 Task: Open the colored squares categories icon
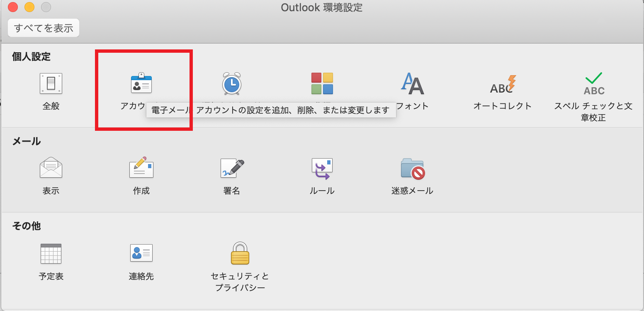coord(322,83)
